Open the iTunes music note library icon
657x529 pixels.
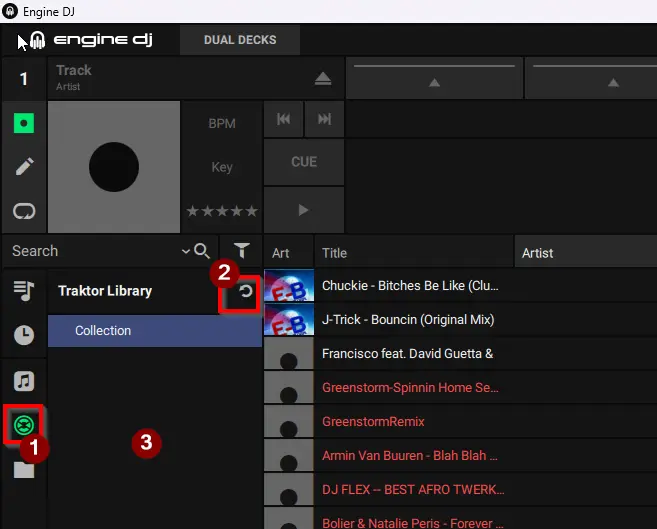[23, 381]
